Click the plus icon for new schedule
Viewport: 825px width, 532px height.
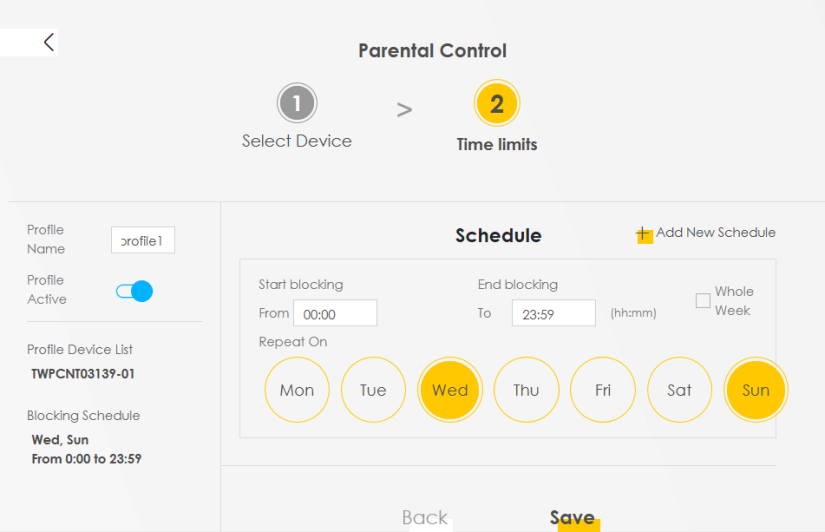coord(643,234)
